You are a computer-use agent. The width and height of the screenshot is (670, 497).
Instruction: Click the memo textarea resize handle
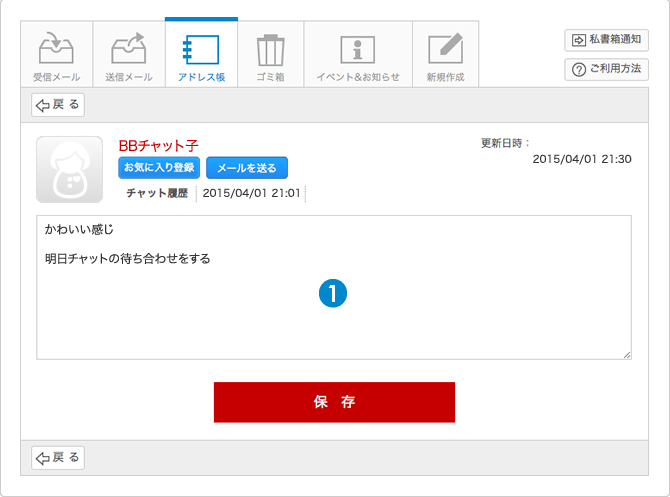[627, 355]
